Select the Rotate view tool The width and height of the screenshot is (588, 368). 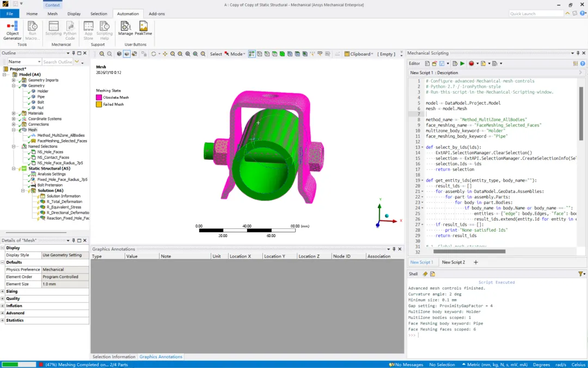(x=154, y=54)
